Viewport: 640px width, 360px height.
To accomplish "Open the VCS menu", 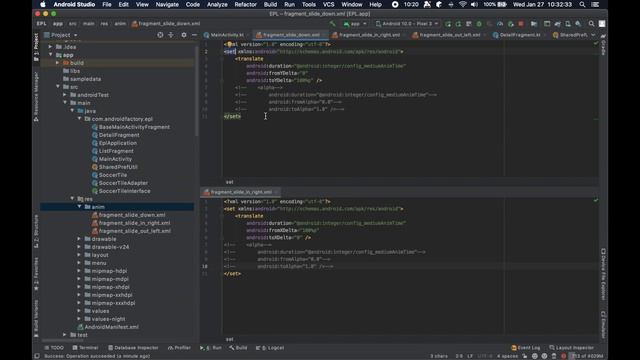I will pos(329,4).
